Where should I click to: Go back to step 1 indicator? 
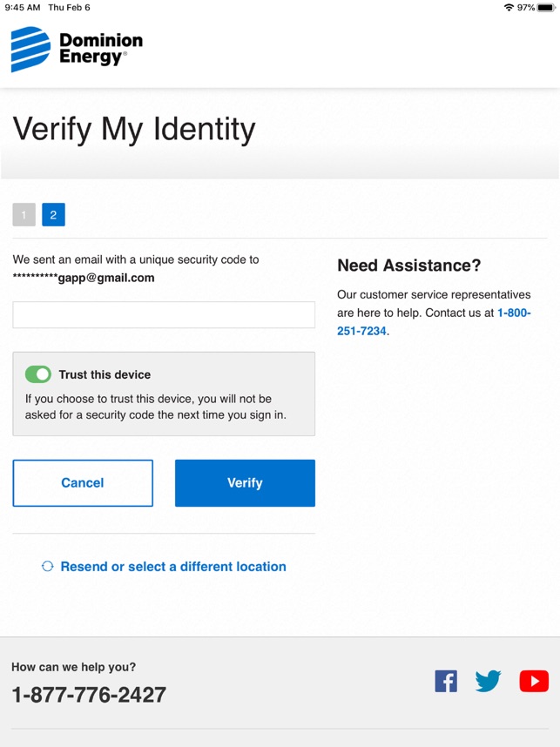pos(24,214)
